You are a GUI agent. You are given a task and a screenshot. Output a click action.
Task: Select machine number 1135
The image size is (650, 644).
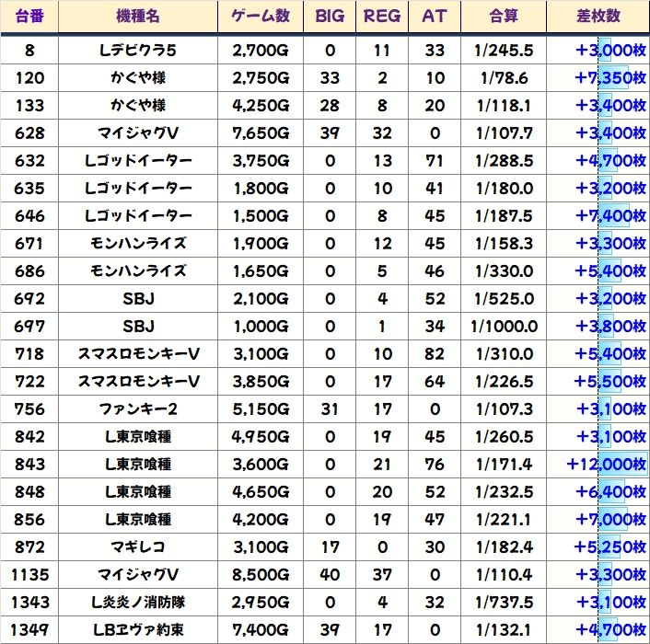pos(29,575)
